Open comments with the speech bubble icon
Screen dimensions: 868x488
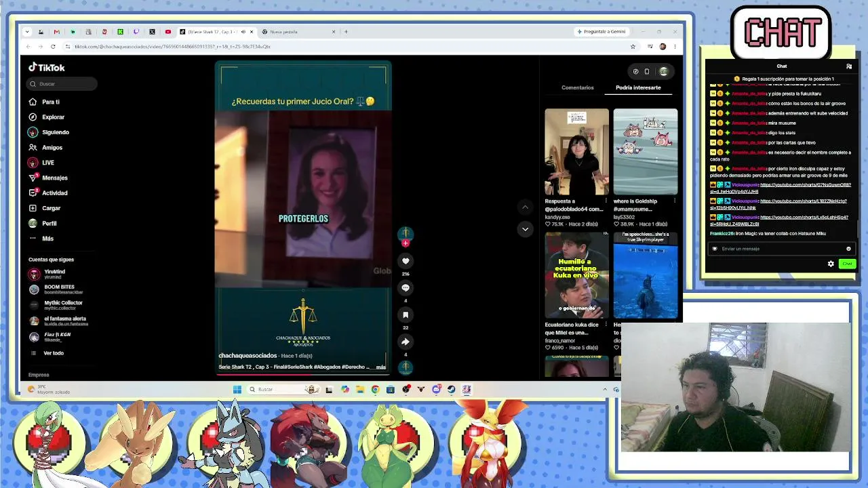[406, 288]
